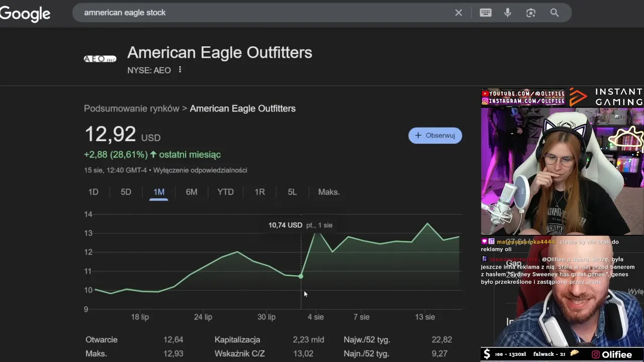
Task: Open three-dot menu next to NYSE: AEO
Action: tap(180, 70)
